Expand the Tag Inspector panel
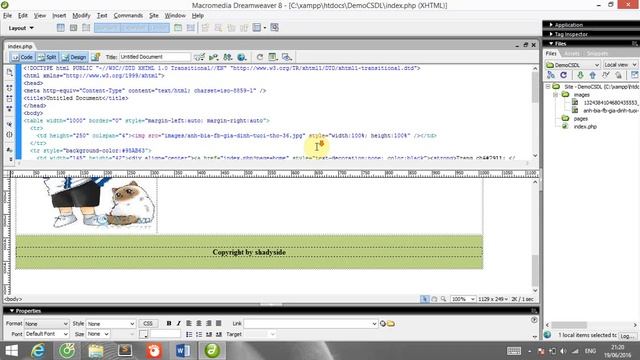 point(571,34)
